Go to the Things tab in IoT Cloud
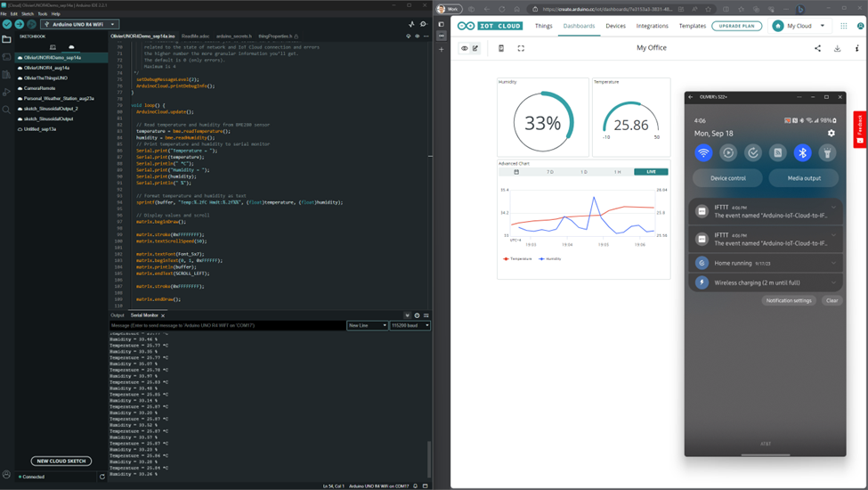Image resolution: width=868 pixels, height=490 pixels. (x=544, y=26)
